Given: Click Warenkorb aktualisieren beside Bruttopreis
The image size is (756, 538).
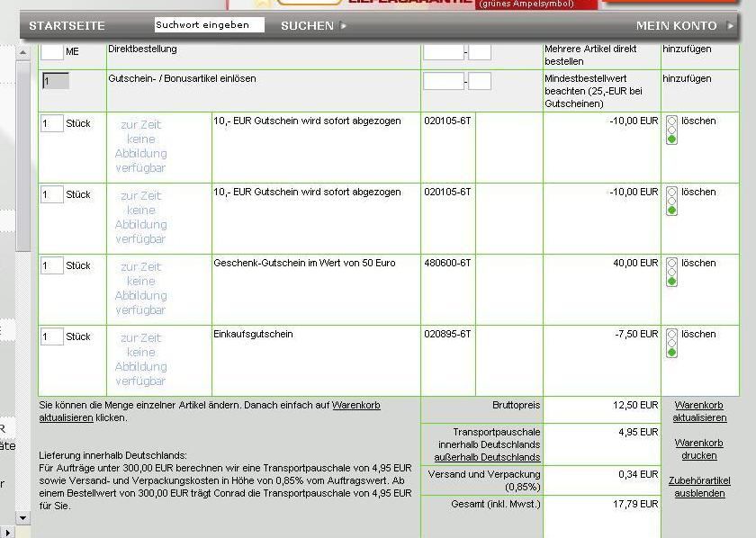Looking at the screenshot, I should coord(699,412).
